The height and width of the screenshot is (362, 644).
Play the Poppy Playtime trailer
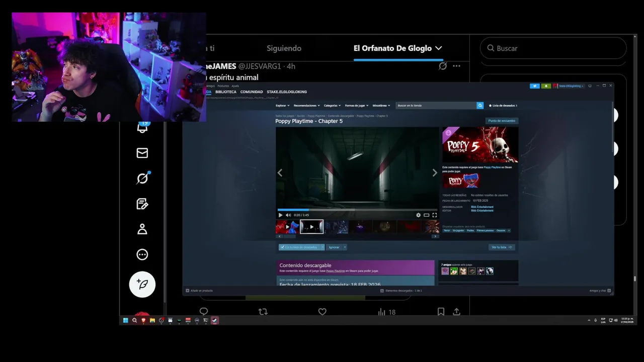280,215
